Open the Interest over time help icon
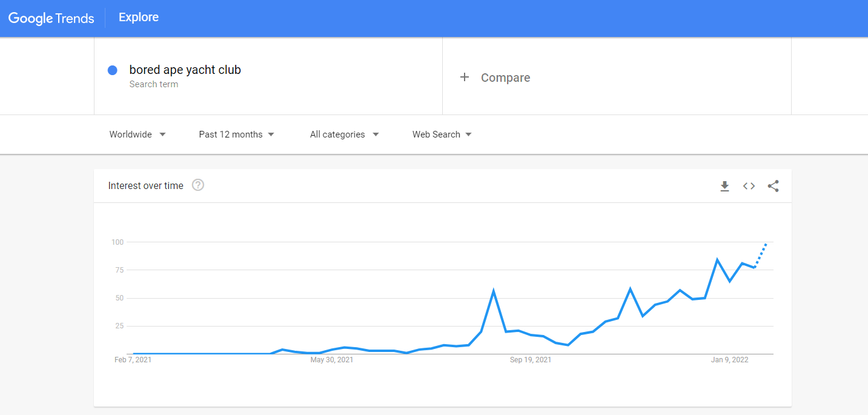Image resolution: width=868 pixels, height=415 pixels. click(198, 185)
